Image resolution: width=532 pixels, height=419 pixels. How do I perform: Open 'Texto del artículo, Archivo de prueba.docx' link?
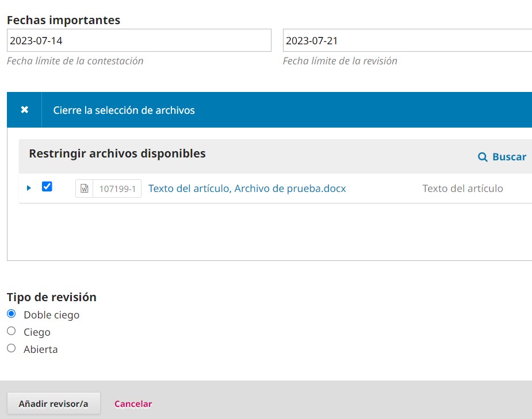pyautogui.click(x=247, y=189)
